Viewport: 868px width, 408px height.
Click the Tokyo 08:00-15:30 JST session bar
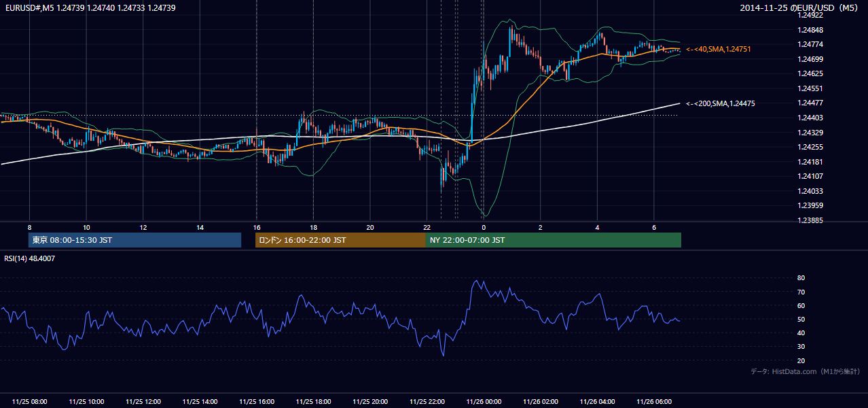click(x=135, y=240)
